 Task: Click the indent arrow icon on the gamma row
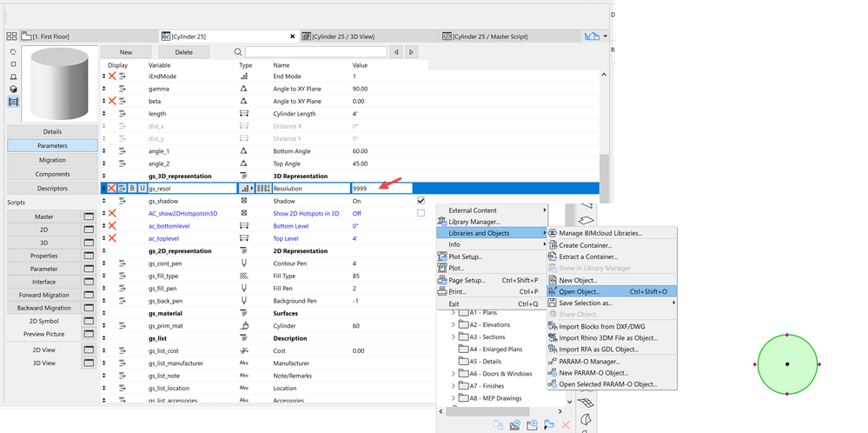coord(123,89)
